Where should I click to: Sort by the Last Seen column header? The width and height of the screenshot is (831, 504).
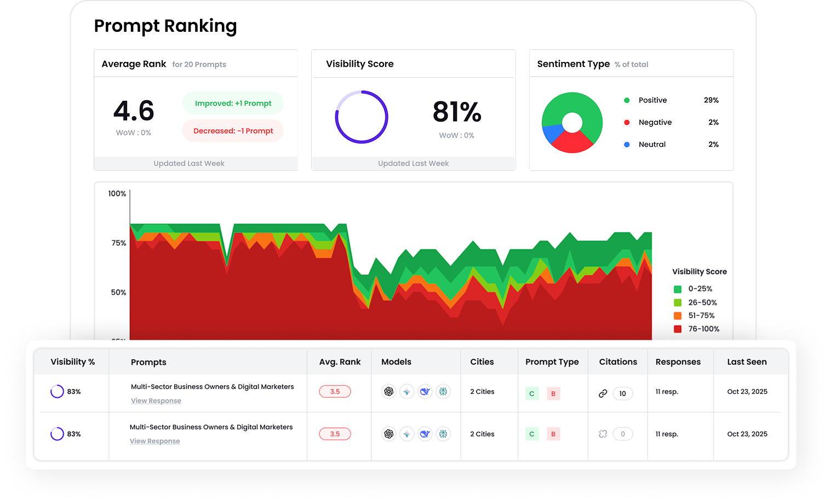pos(747,362)
